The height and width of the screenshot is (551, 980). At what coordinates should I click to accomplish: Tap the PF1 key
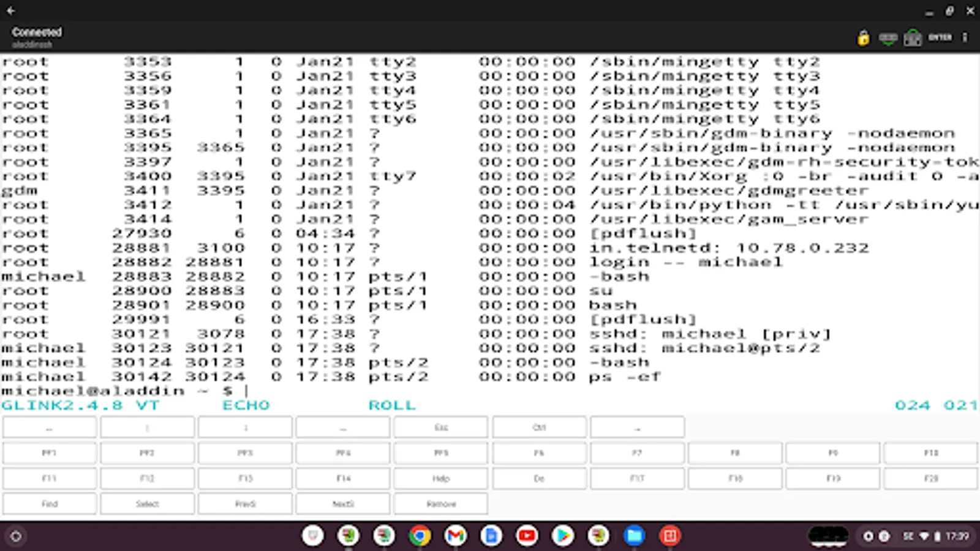(x=49, y=453)
